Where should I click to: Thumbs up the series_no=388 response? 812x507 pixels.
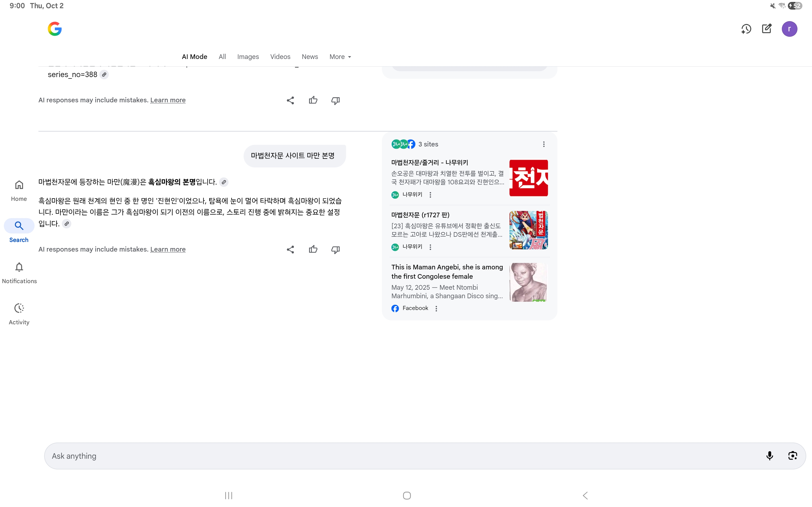pos(313,100)
